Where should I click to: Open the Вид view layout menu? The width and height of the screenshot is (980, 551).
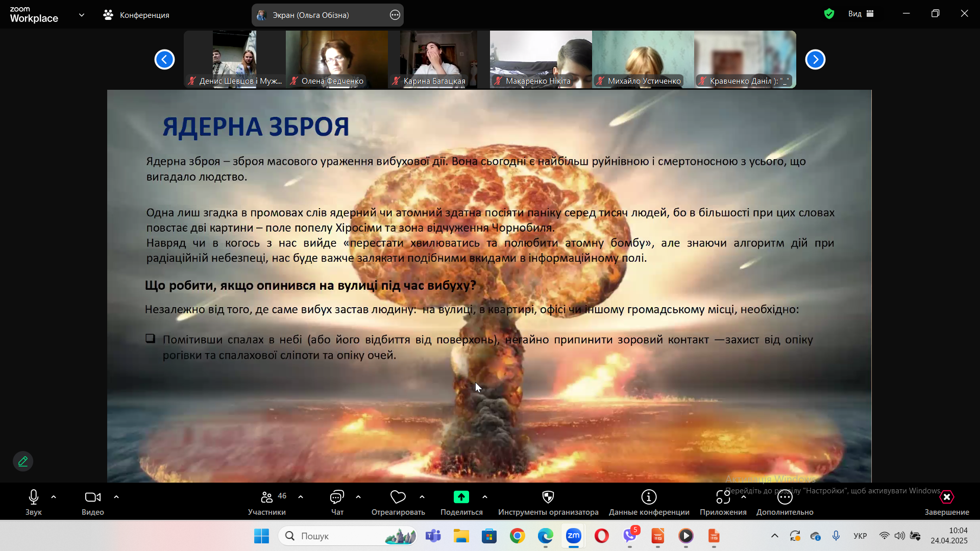pos(861,14)
